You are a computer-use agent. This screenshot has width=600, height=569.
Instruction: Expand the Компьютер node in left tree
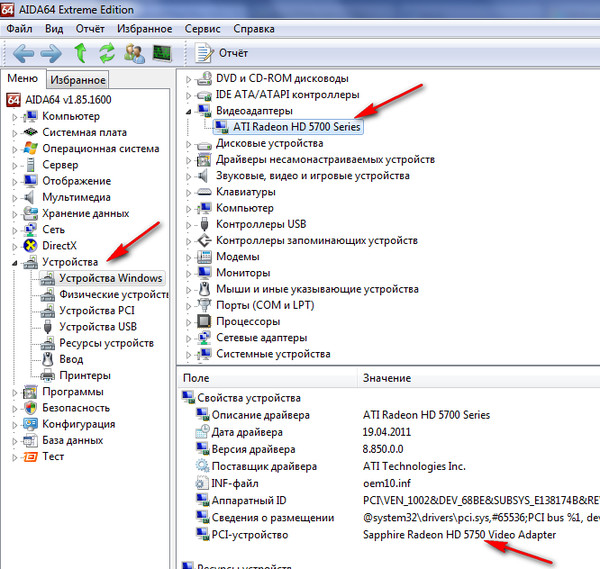(15, 117)
